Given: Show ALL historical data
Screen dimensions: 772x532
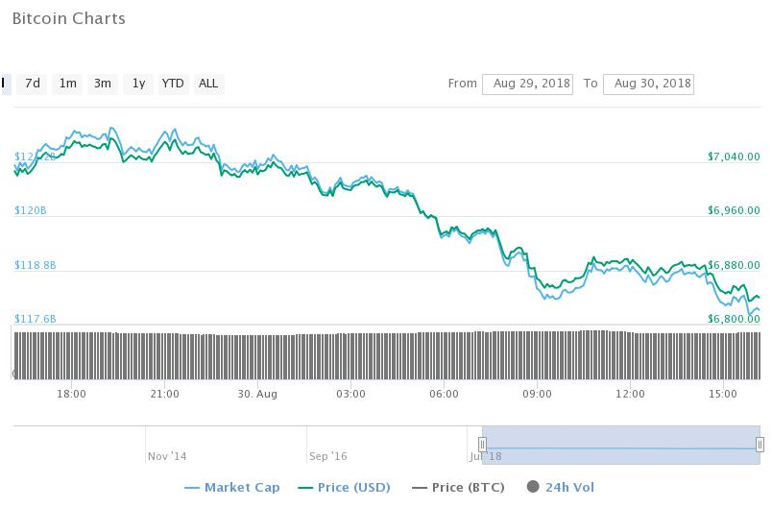Looking at the screenshot, I should coord(208,84).
